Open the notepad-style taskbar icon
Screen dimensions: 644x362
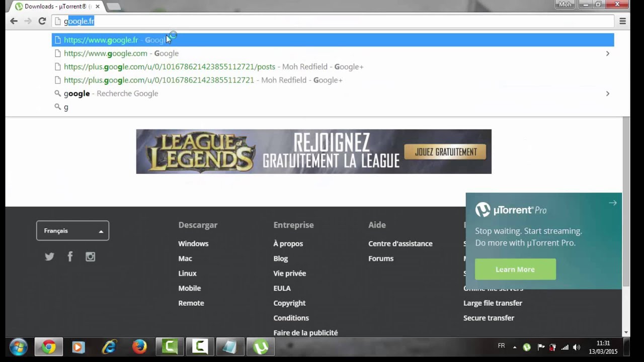click(230, 347)
